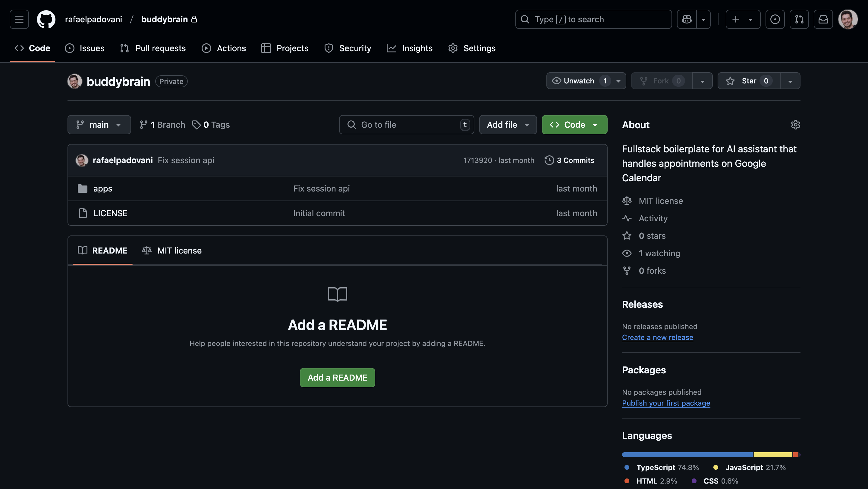Switch to the Projects tab

pyautogui.click(x=285, y=48)
